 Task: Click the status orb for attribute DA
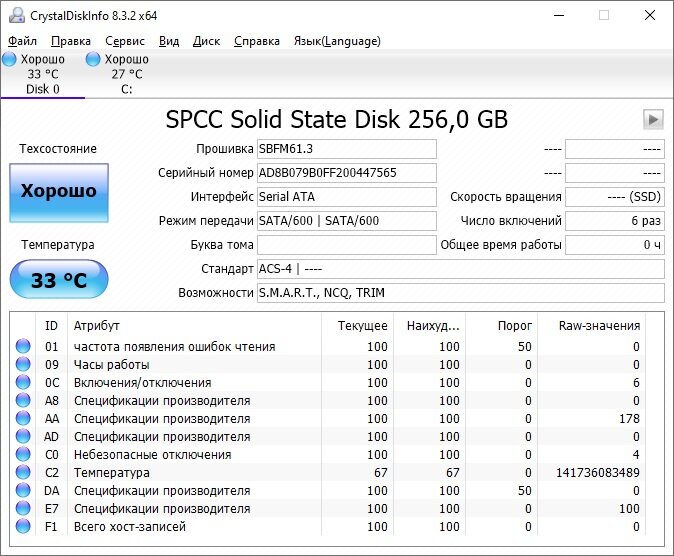pyautogui.click(x=23, y=491)
